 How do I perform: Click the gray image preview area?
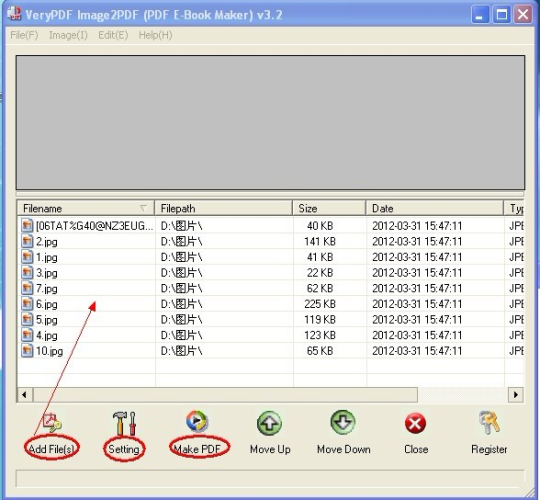tap(270, 122)
